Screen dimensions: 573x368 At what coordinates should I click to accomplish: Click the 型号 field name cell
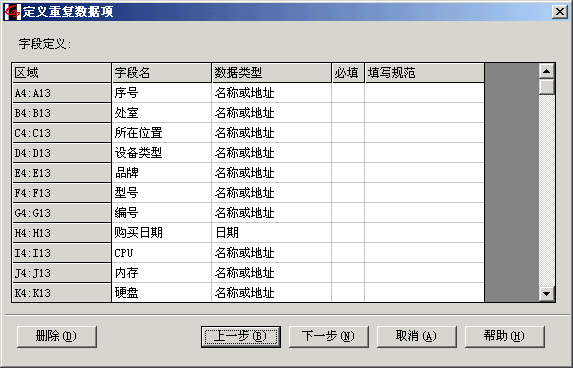162,193
